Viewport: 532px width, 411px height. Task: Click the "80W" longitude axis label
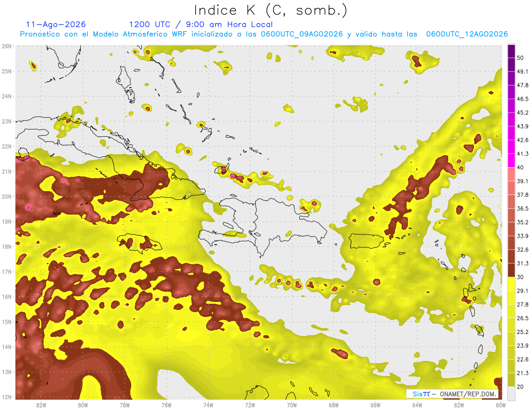(x=82, y=405)
